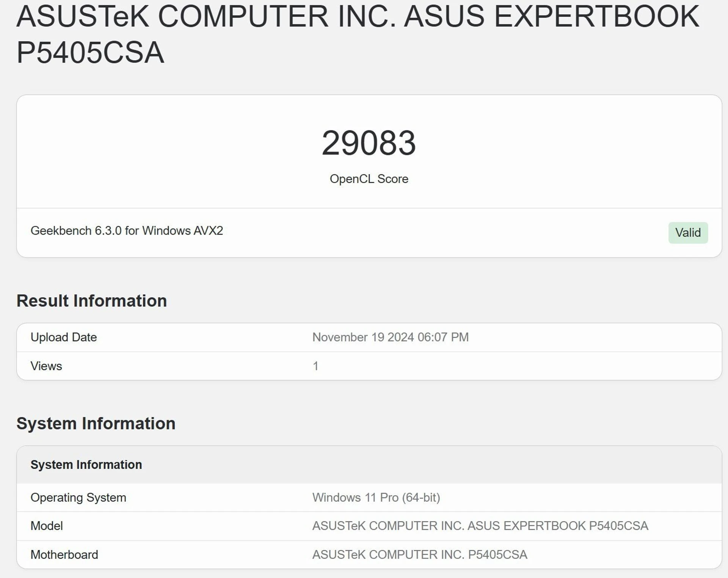Click the green Valid badge

click(x=688, y=233)
